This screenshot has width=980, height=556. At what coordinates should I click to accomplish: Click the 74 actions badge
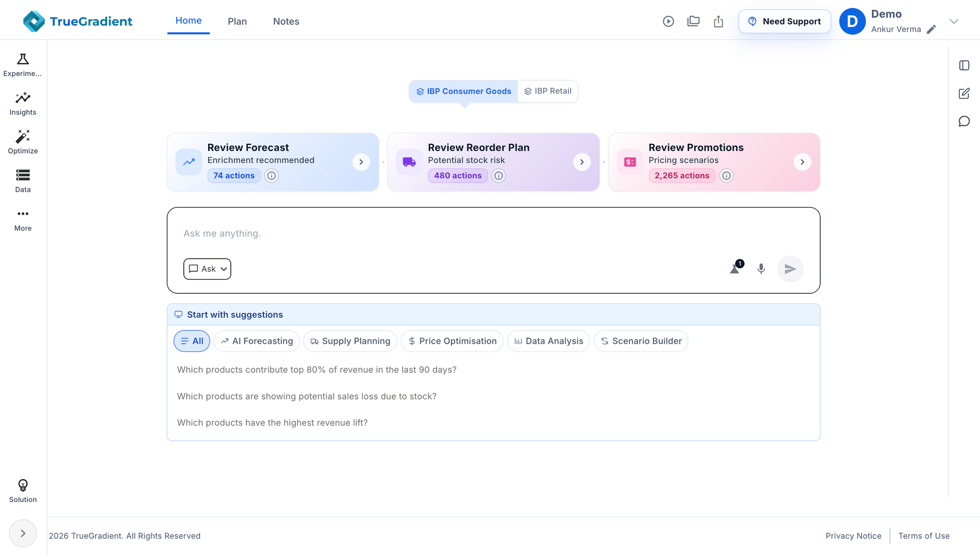(x=234, y=175)
